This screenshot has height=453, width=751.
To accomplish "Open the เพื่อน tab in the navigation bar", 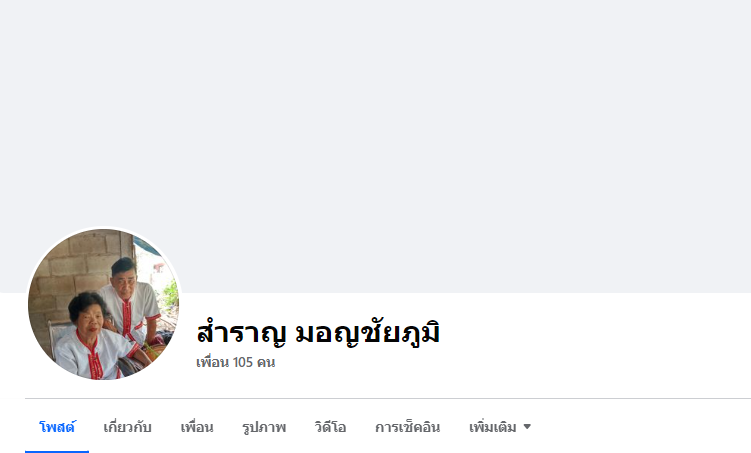I will tap(197, 427).
